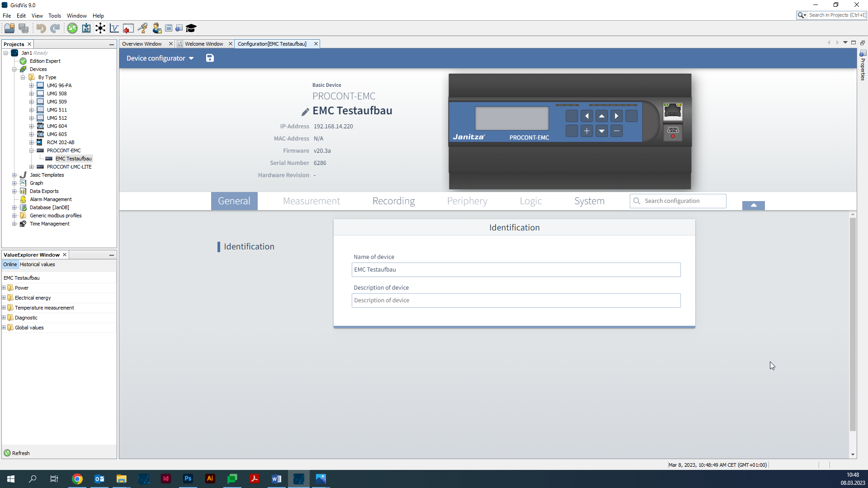Viewport: 868px width, 488px height.
Task: Click the window with red arrow icon
Action: coord(128,28)
